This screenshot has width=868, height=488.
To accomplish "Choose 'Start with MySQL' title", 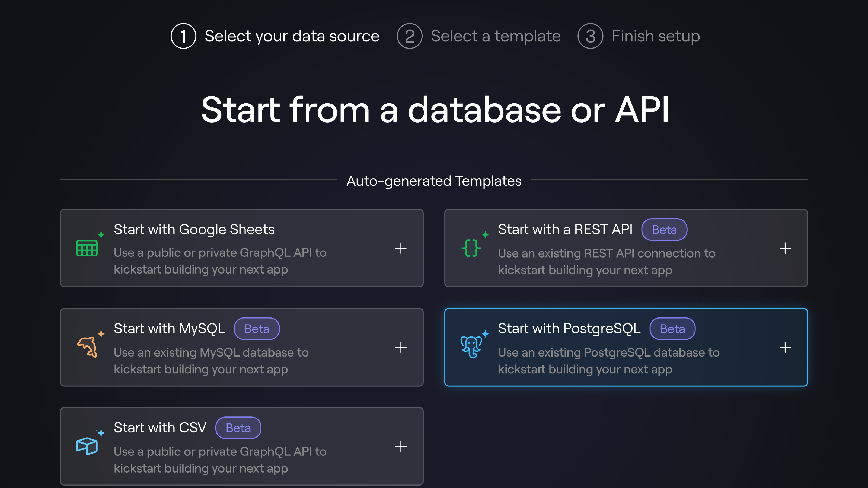I will (169, 329).
